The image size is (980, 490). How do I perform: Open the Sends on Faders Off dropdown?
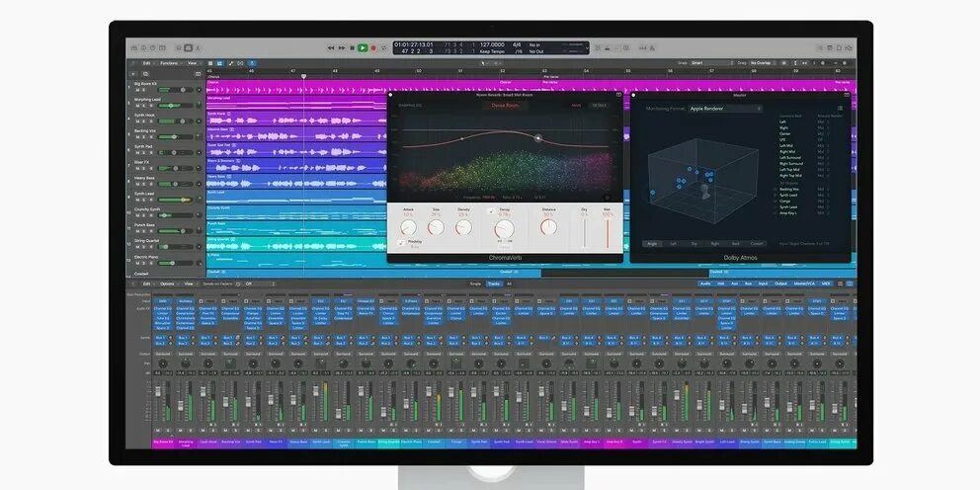260,284
